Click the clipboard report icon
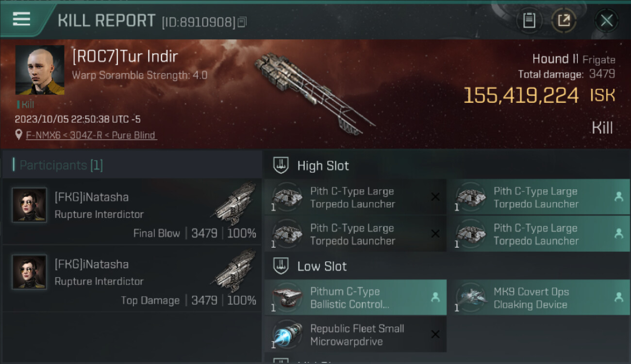This screenshot has height=364, width=631. coord(529,20)
